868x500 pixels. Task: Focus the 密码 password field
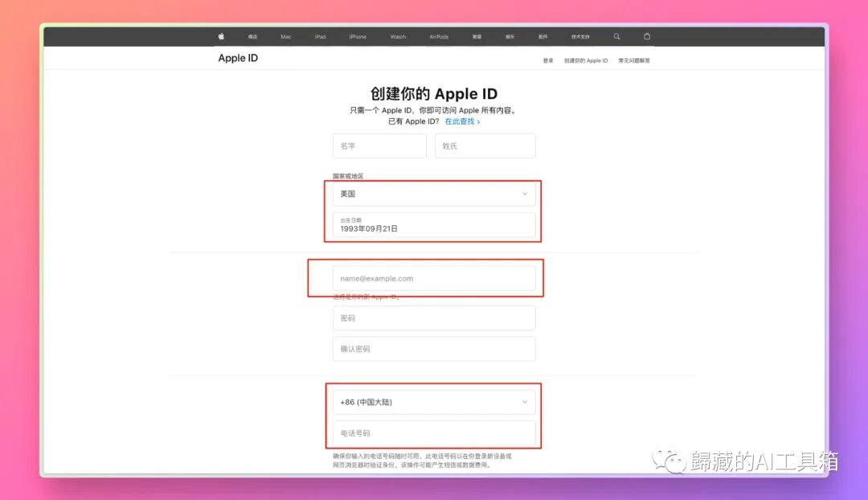coord(434,318)
